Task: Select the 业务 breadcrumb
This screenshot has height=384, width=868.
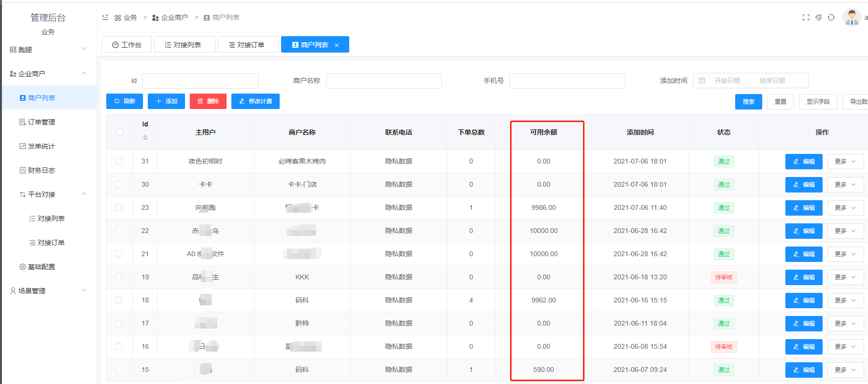Action: click(126, 17)
